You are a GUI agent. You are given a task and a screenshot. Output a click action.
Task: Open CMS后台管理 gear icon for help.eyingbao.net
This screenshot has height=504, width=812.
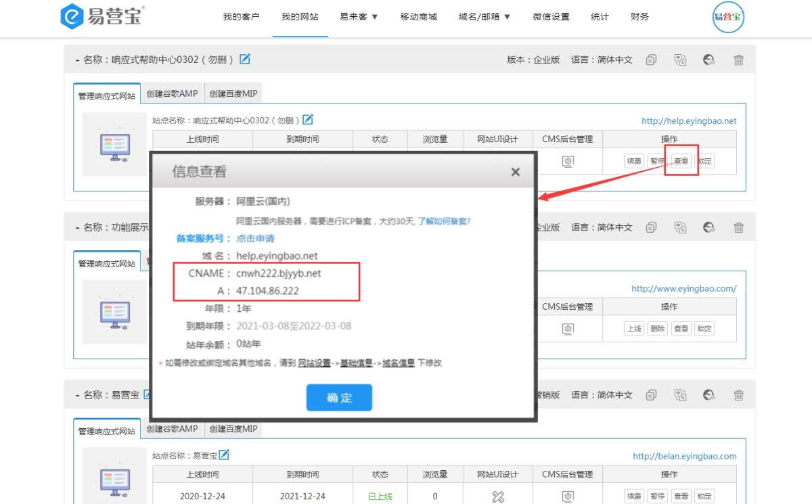click(x=568, y=161)
